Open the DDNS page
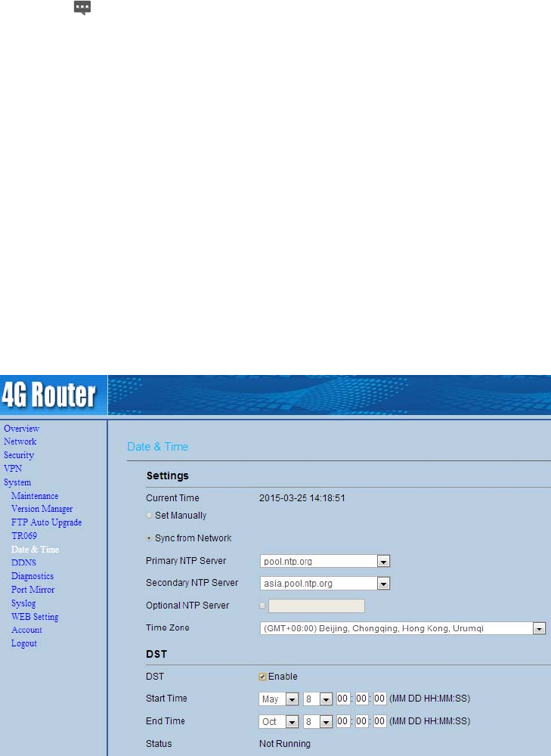This screenshot has height=756, width=551. (23, 562)
